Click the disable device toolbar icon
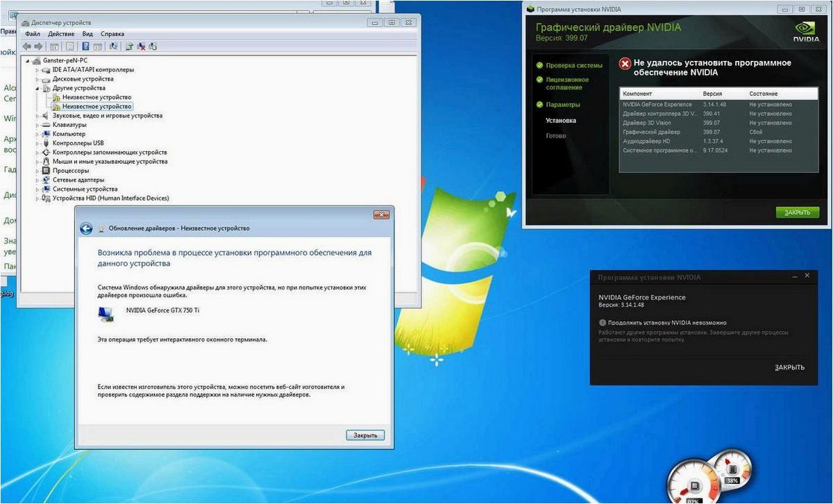833x504 pixels. click(x=153, y=47)
